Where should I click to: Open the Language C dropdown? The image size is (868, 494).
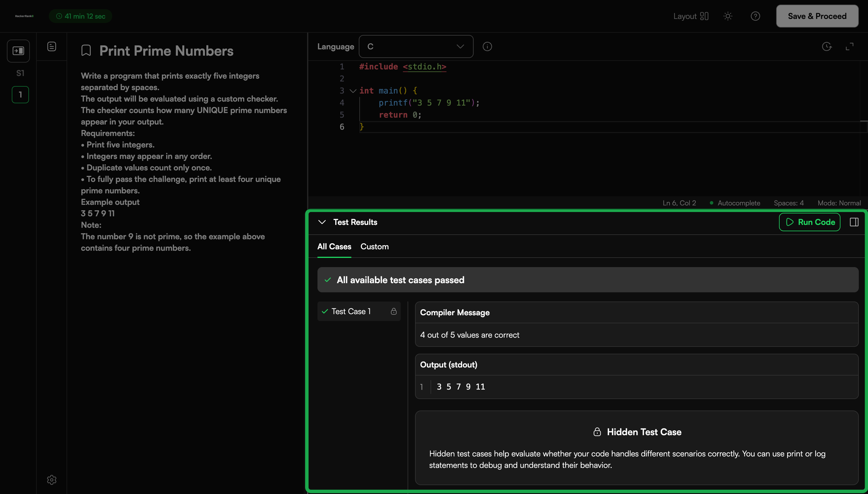click(x=416, y=46)
